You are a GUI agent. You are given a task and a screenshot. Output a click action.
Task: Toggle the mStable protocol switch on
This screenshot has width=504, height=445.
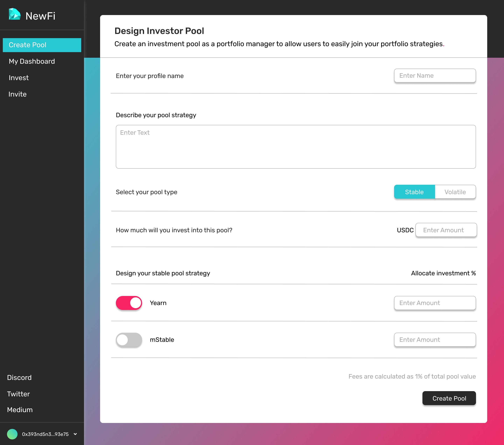(129, 340)
